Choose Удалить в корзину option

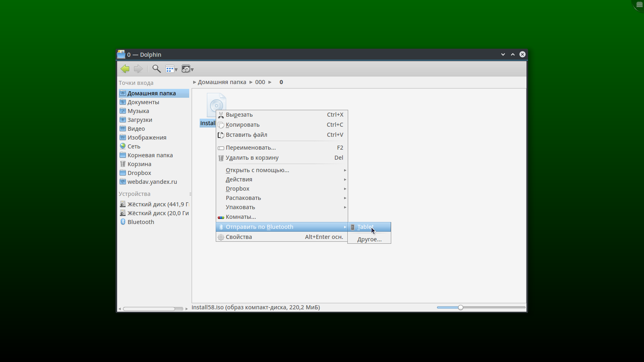point(252,158)
